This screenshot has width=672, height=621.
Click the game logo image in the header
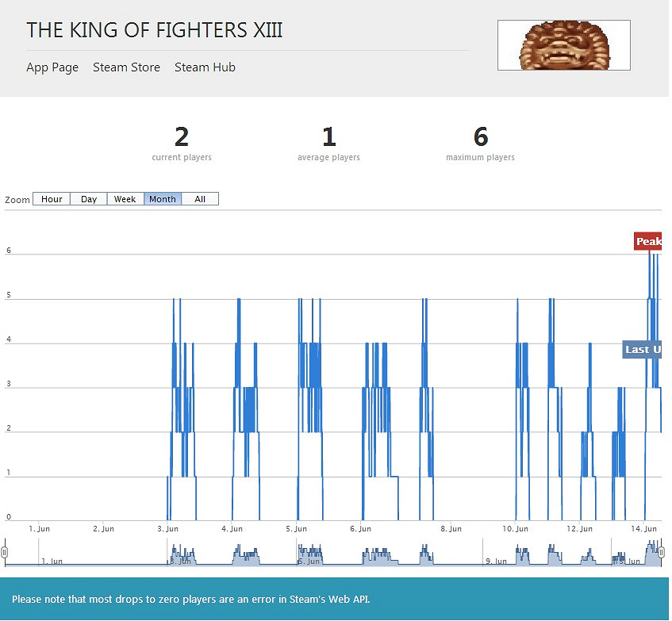click(563, 45)
